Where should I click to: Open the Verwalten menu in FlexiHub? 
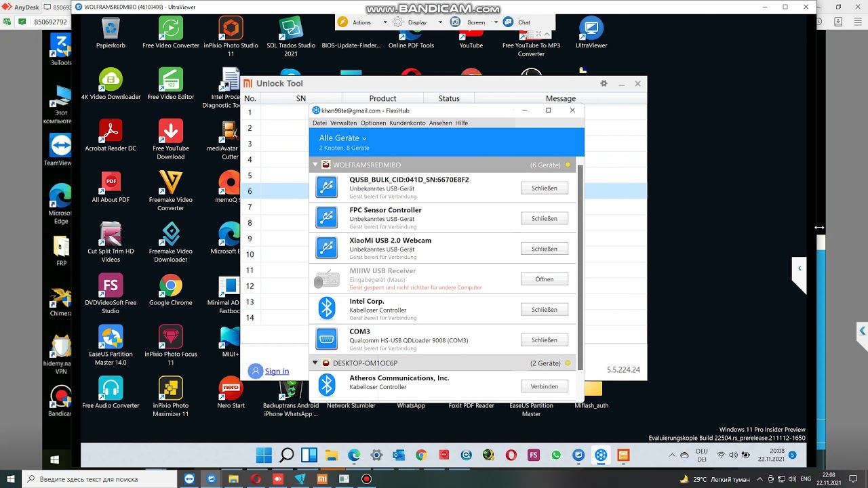(x=343, y=123)
